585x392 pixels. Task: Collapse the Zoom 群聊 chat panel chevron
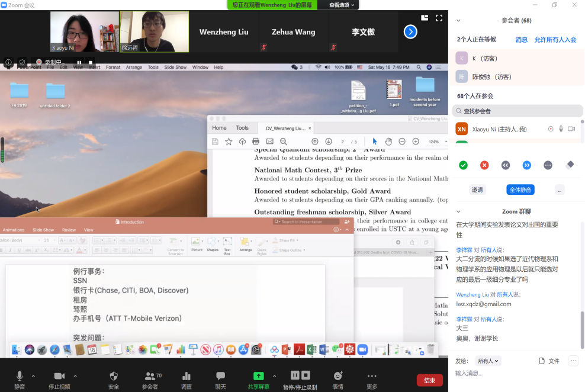[x=458, y=211]
